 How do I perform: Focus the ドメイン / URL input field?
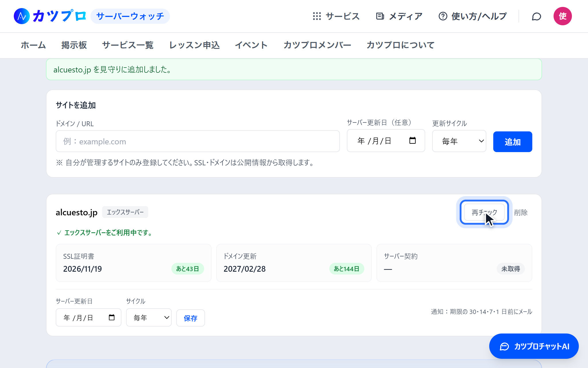pos(198,141)
